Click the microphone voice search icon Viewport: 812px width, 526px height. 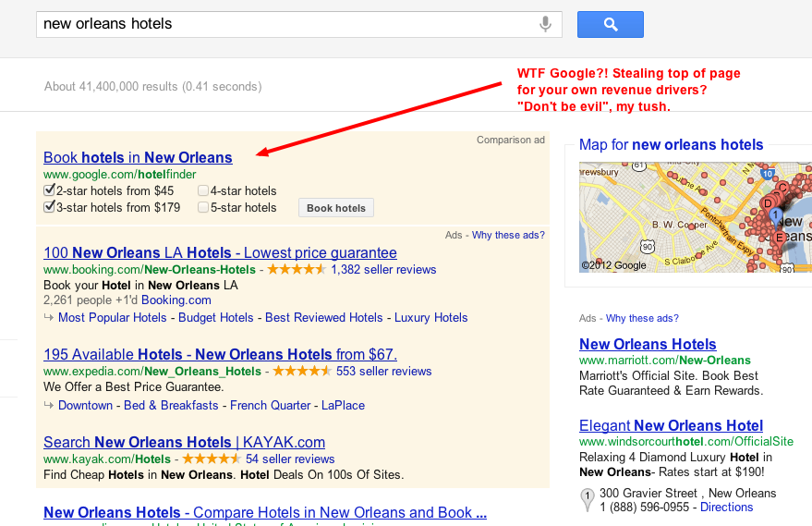point(546,24)
